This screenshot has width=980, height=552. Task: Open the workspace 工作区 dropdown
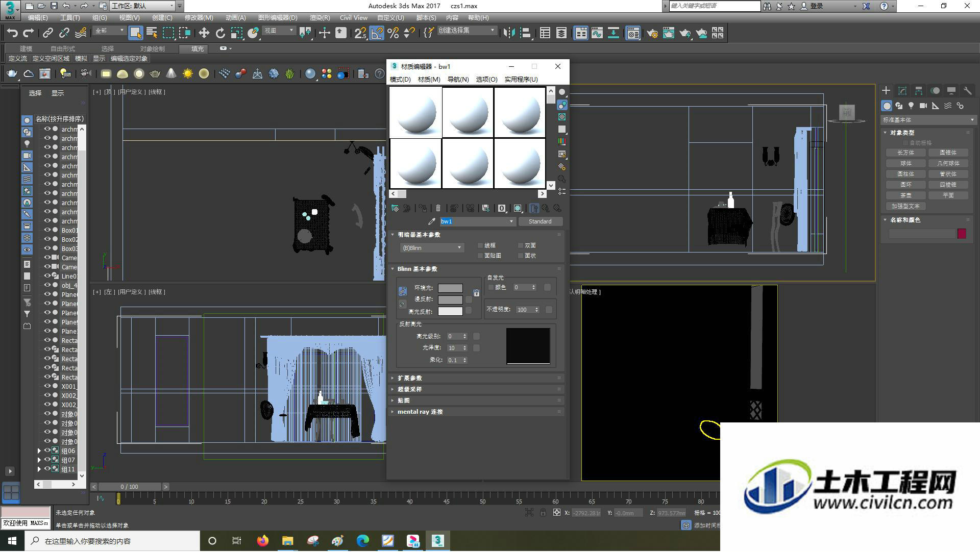pos(142,6)
